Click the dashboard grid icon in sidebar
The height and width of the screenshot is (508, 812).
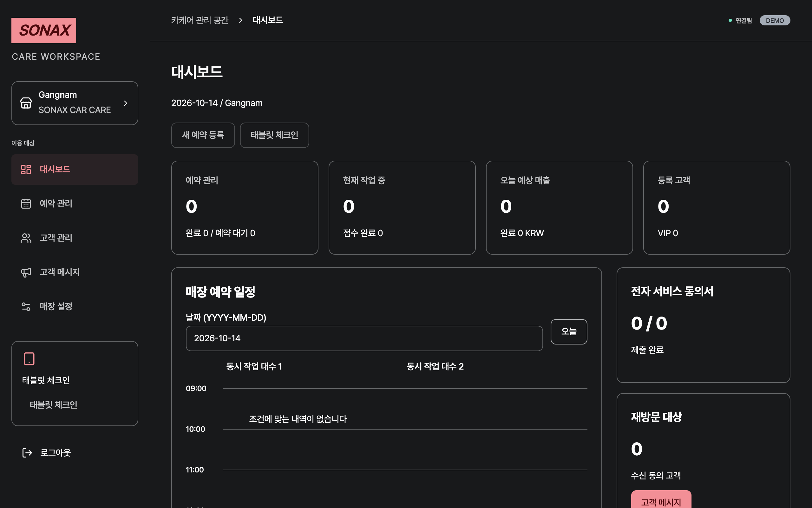point(26,169)
